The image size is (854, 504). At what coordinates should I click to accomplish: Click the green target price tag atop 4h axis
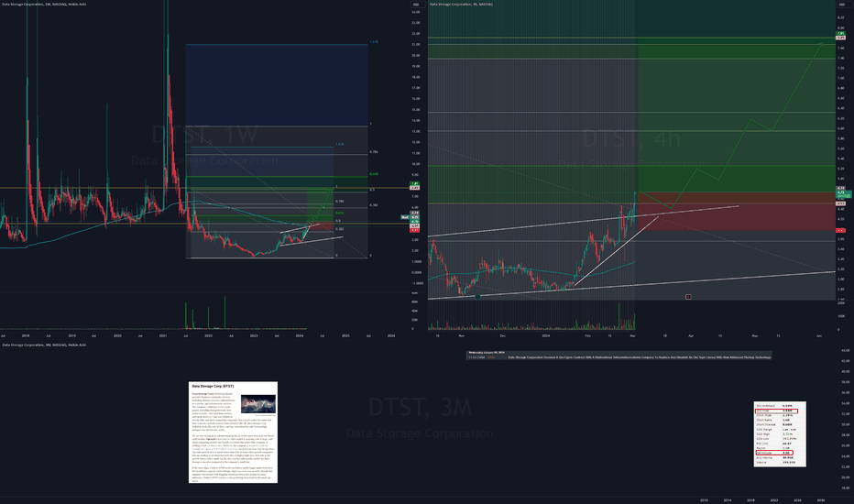pyautogui.click(x=840, y=34)
